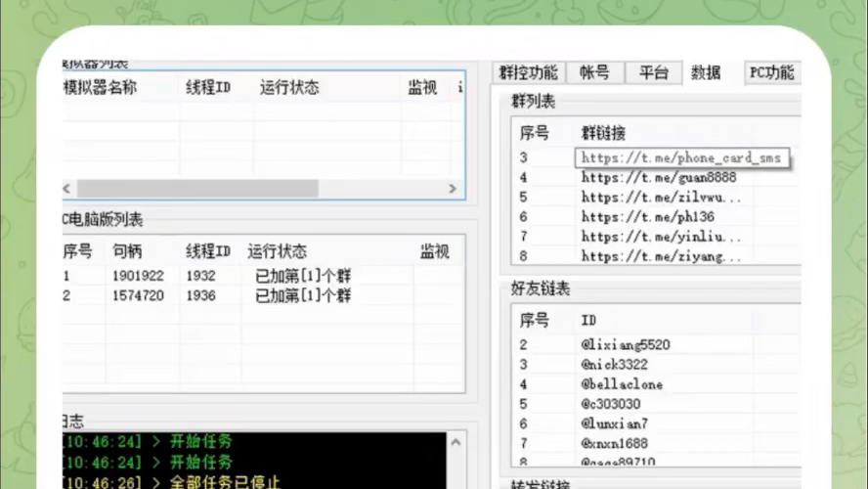Click the 群链接 column header
The width and height of the screenshot is (868, 489).
pos(603,133)
